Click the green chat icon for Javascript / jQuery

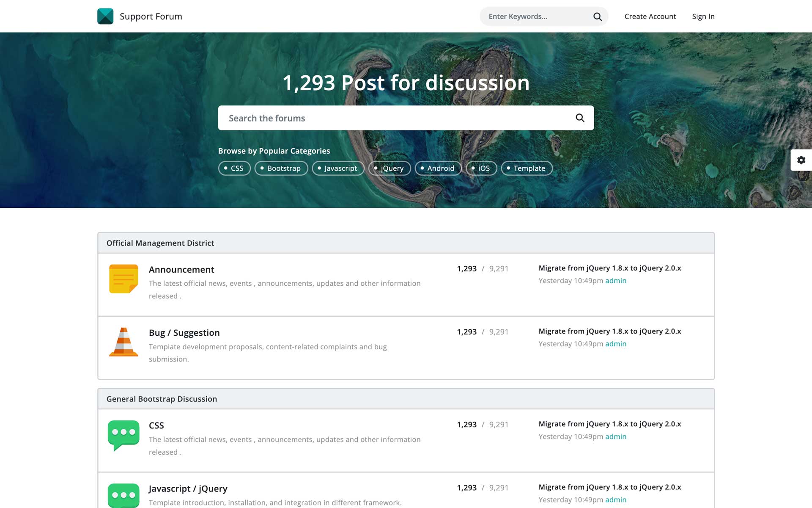coord(123,494)
